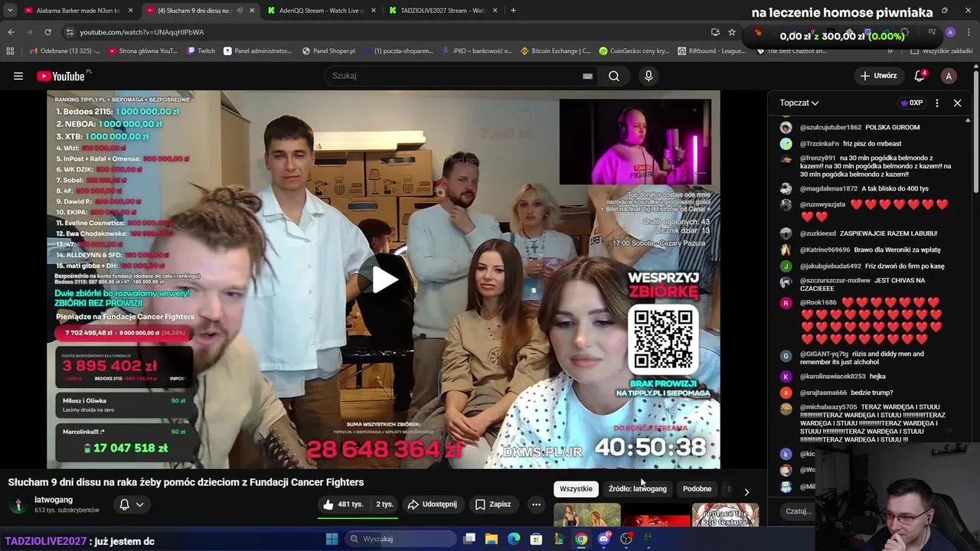Open the łatwogang channel avatar
Viewport: 980px width, 551px height.
[x=18, y=505]
